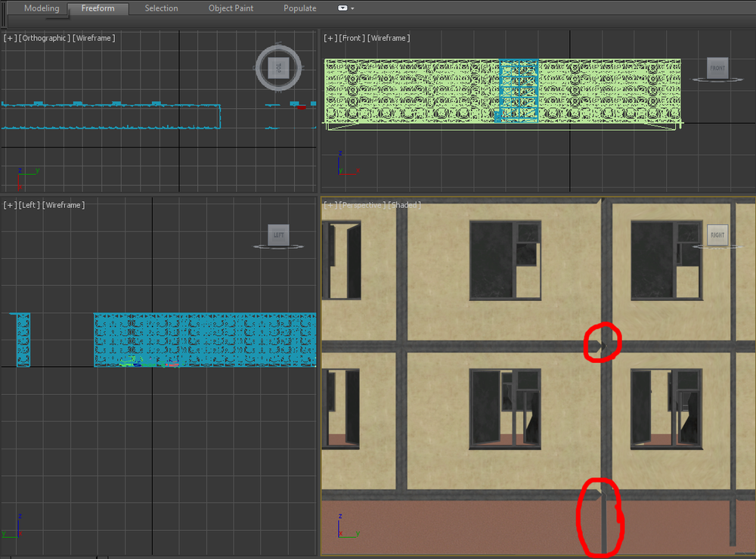The width and height of the screenshot is (756, 559).
Task: Click the Left view label menu
Action: click(29, 205)
